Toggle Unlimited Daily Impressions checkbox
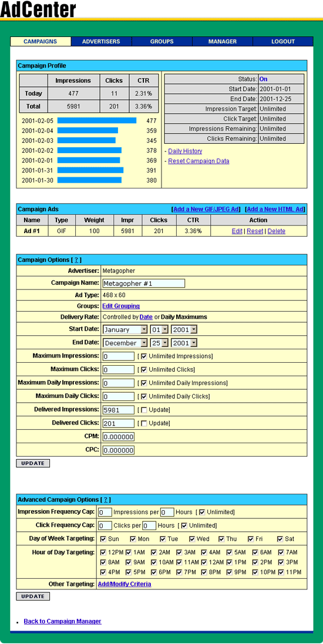The width and height of the screenshot is (323, 644). pos(144,383)
